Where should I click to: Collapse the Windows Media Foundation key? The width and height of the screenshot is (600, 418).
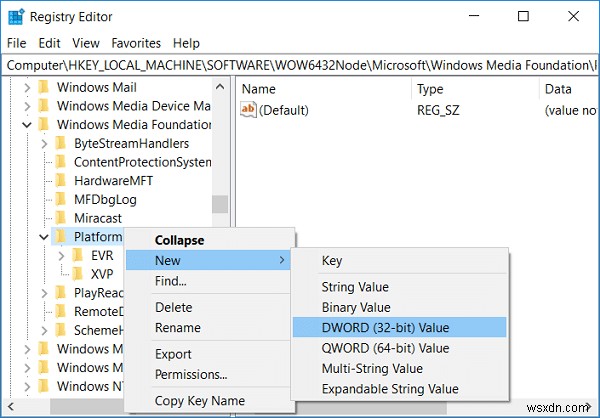[x=27, y=125]
